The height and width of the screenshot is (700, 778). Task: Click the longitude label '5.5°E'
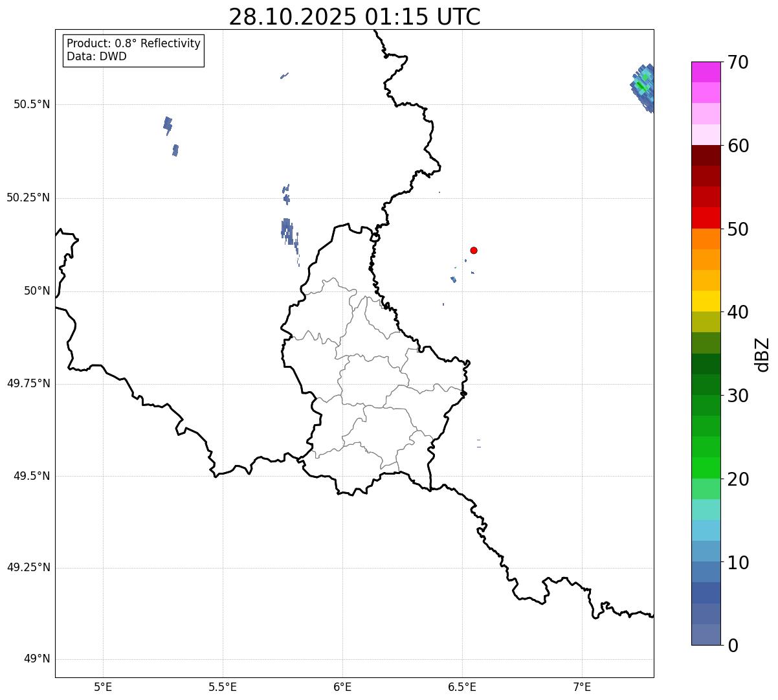223,687
